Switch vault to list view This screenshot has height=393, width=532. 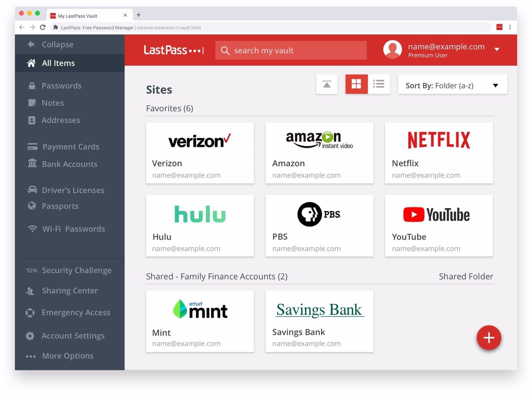(x=378, y=84)
